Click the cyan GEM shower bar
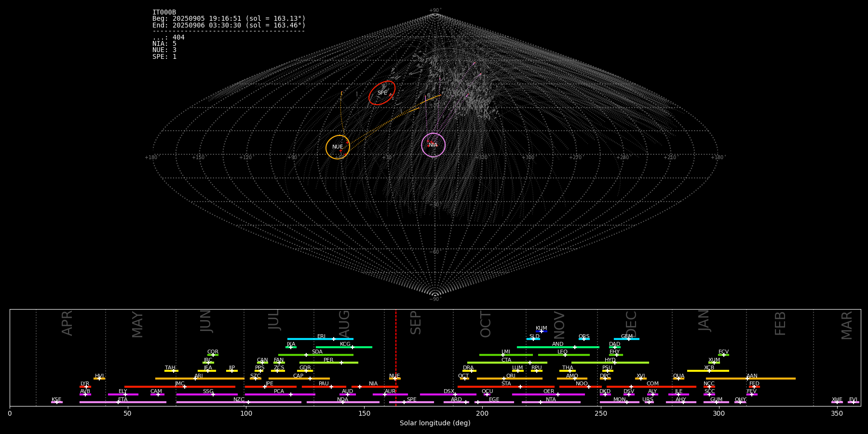This screenshot has height=434, width=868. click(626, 339)
